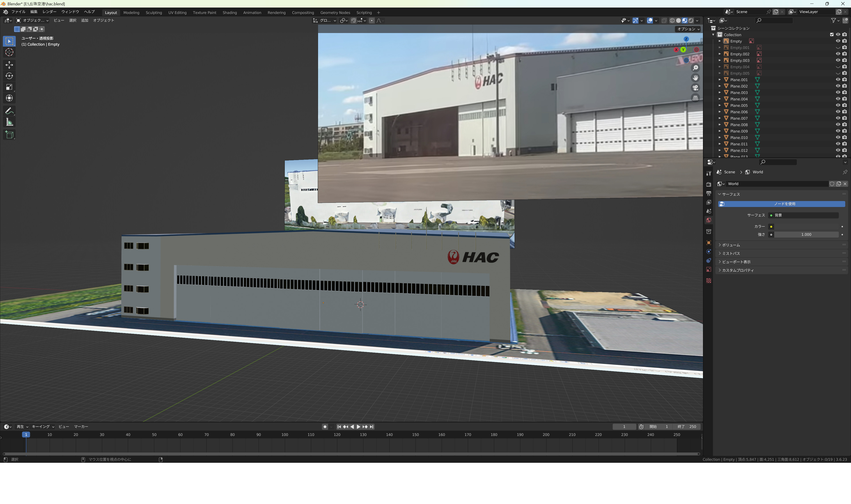Play the animation forward
The height and width of the screenshot is (504, 851).
[358, 427]
